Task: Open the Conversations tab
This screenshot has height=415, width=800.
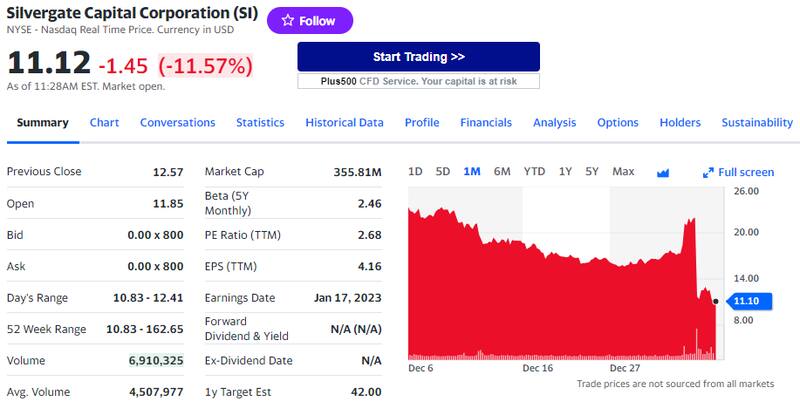Action: 177,123
